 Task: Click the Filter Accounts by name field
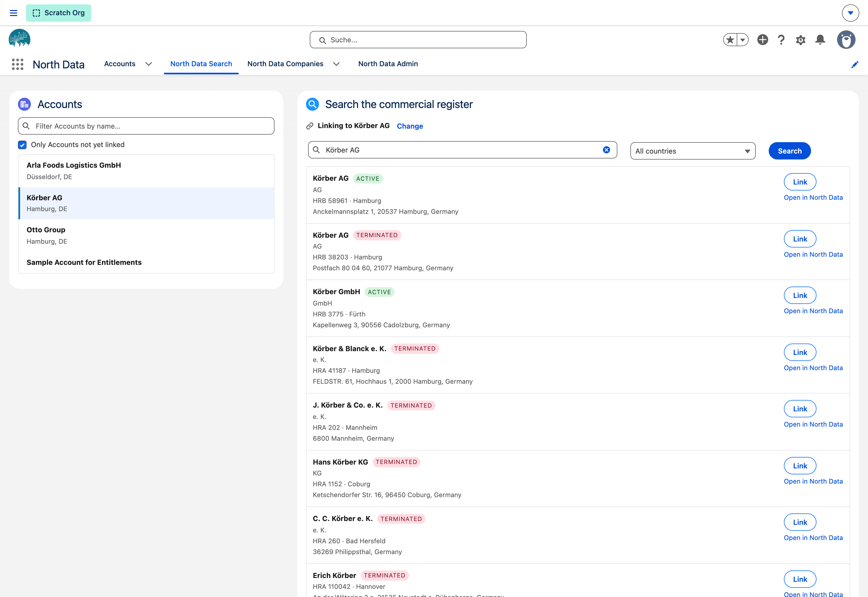tap(146, 126)
